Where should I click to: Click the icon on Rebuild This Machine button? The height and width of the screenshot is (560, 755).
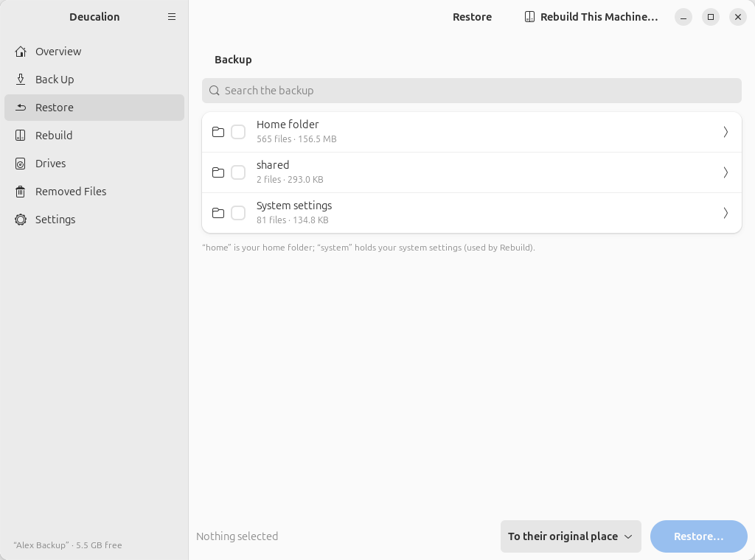(x=529, y=17)
